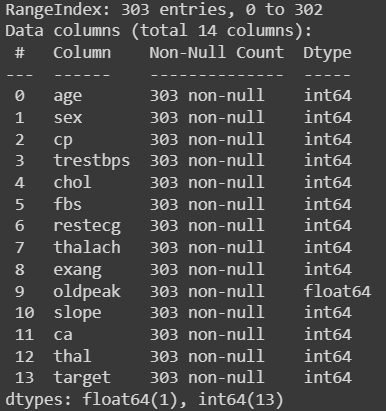
Task: Select the 'chol' column entry
Action: pos(72,182)
